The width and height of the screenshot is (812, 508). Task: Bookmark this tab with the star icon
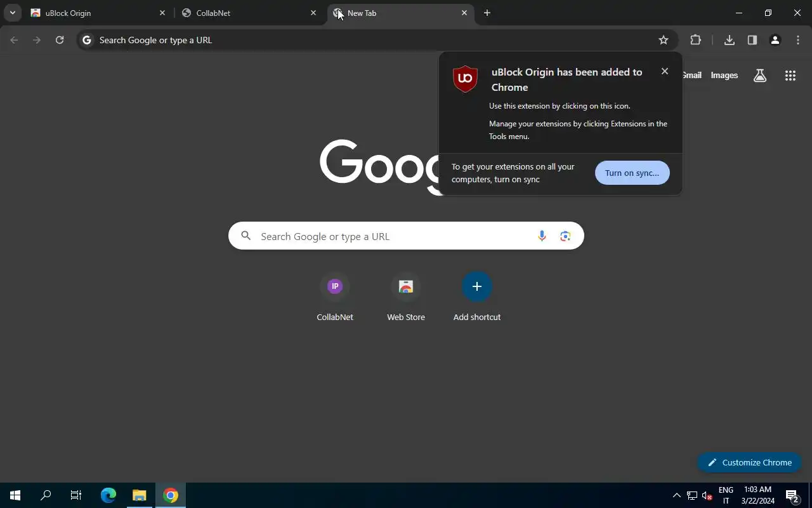(x=664, y=40)
